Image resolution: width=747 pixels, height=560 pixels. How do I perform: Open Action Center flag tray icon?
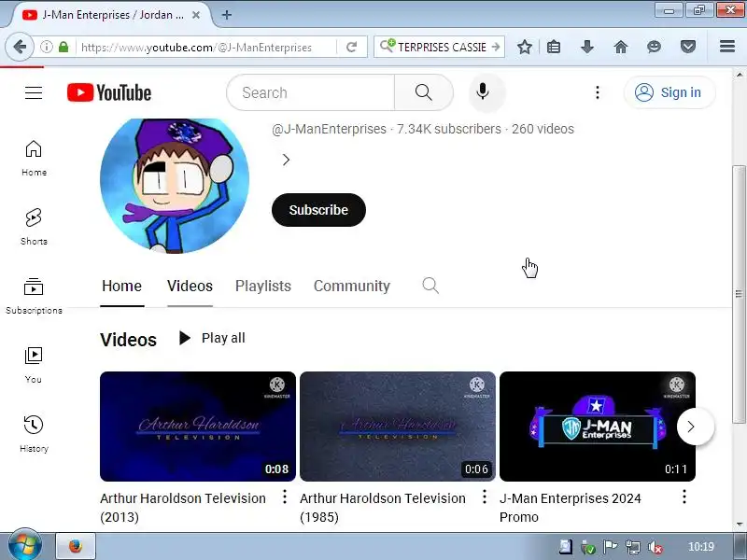coord(611,547)
